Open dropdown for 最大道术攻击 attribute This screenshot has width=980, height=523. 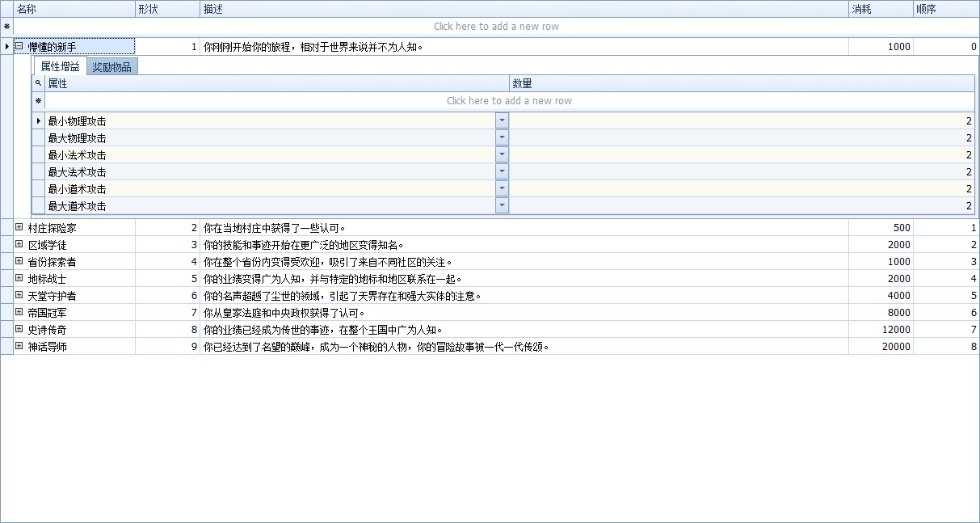pyautogui.click(x=502, y=205)
